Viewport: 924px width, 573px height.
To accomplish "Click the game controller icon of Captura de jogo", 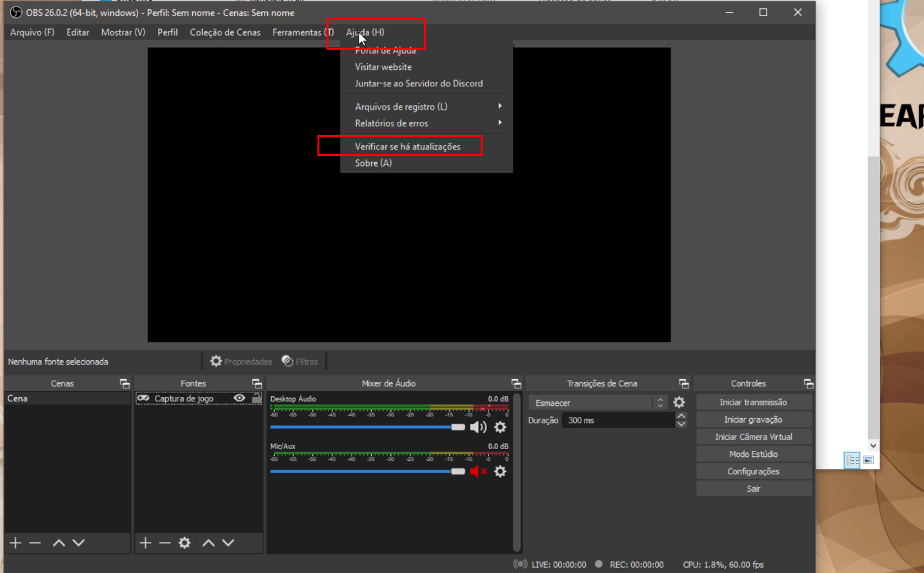I will pyautogui.click(x=143, y=398).
